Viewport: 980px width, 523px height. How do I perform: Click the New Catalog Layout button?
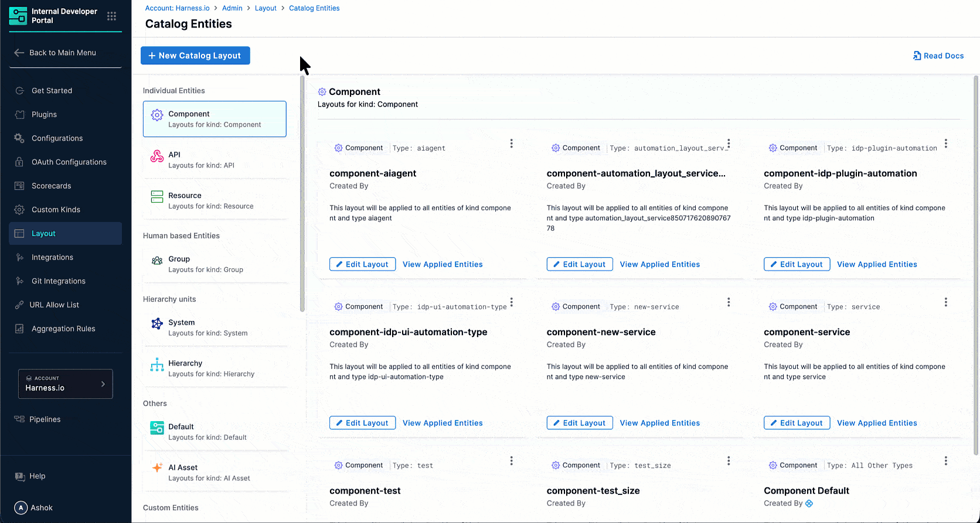click(195, 56)
